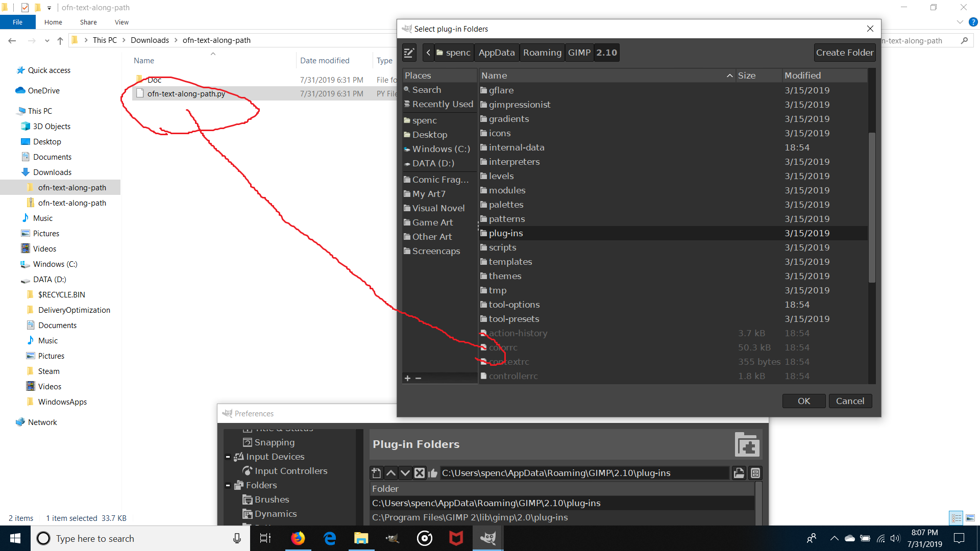The height and width of the screenshot is (551, 980).
Task: Select the tool-presets folder row
Action: click(x=673, y=319)
